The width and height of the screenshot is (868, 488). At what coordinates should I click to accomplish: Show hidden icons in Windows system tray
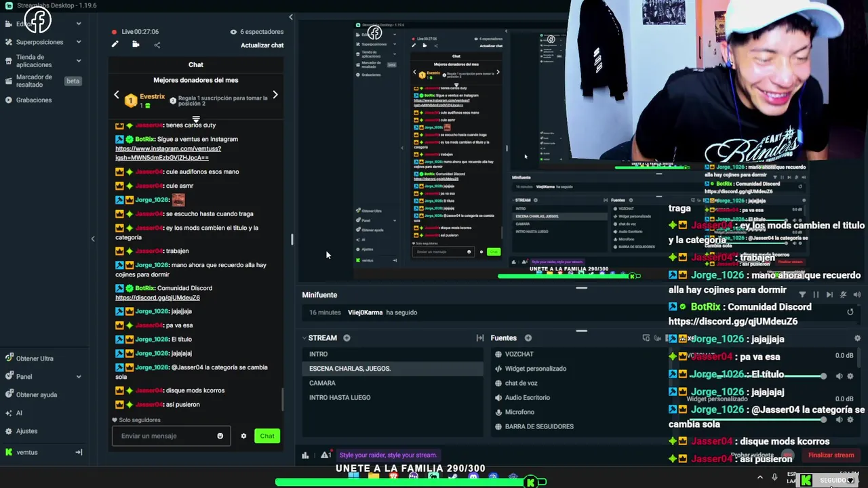(759, 477)
